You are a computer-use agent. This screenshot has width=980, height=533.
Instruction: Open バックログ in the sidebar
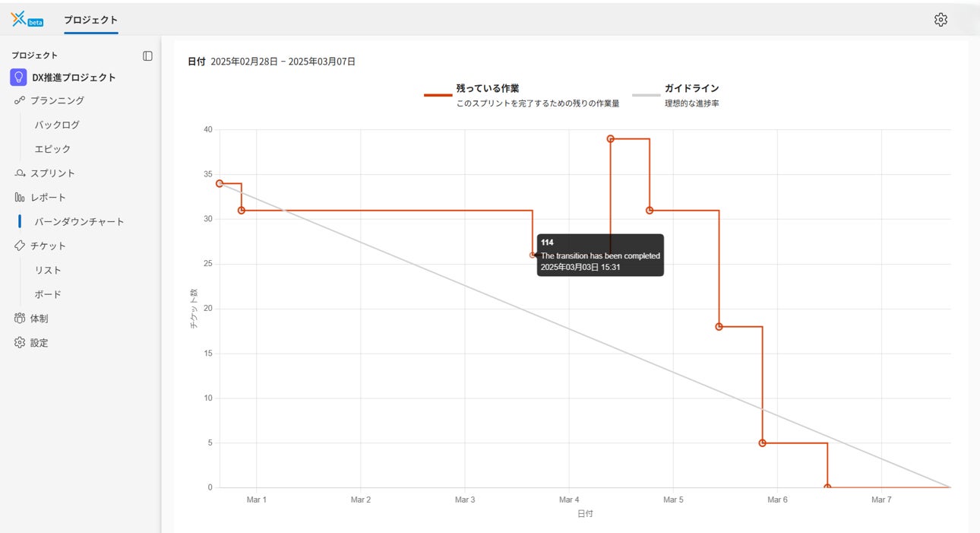click(57, 125)
